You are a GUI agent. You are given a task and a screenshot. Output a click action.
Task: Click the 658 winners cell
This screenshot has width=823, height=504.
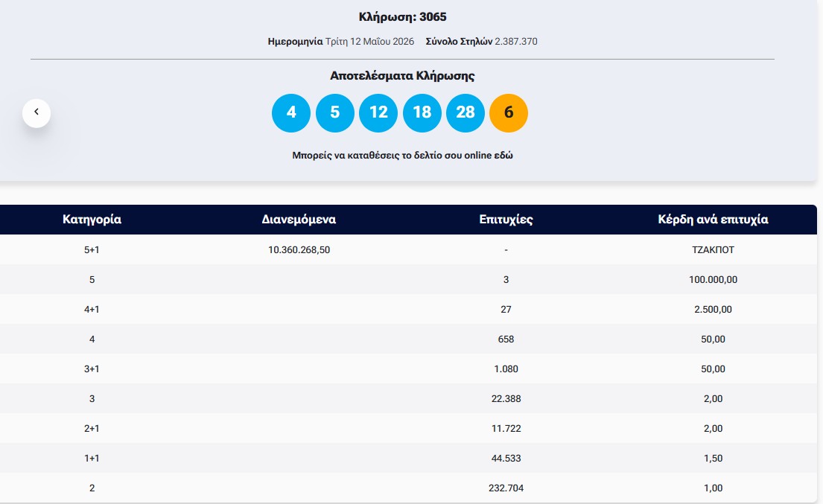506,339
